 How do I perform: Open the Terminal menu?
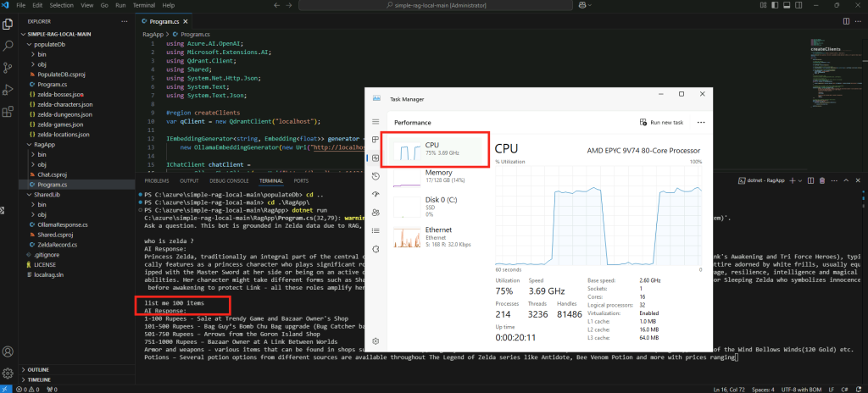tap(143, 5)
